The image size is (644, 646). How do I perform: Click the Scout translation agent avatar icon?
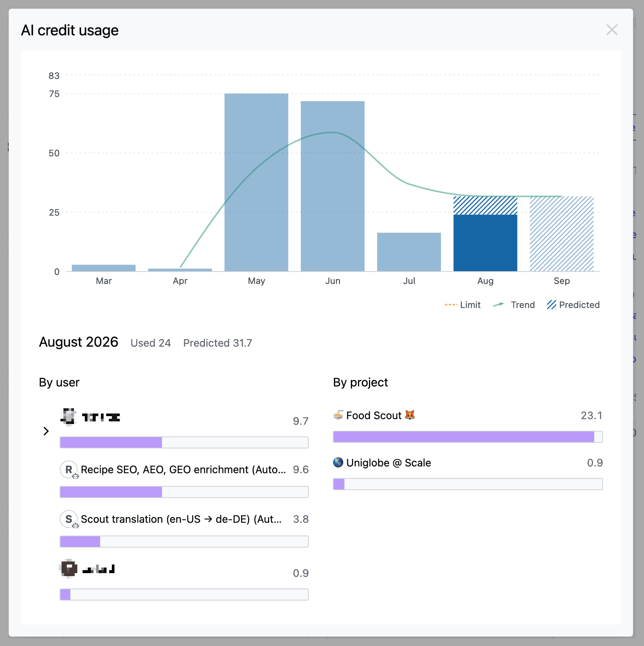point(69,519)
